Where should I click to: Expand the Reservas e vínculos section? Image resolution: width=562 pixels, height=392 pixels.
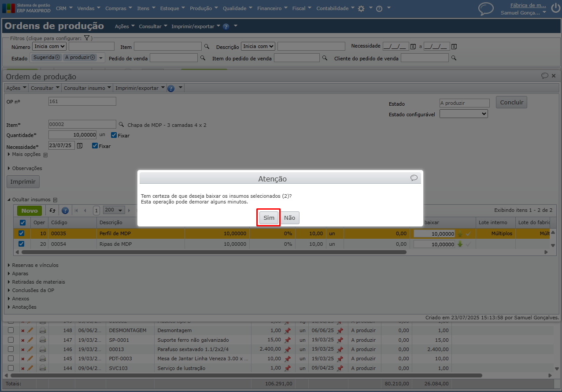click(35, 265)
